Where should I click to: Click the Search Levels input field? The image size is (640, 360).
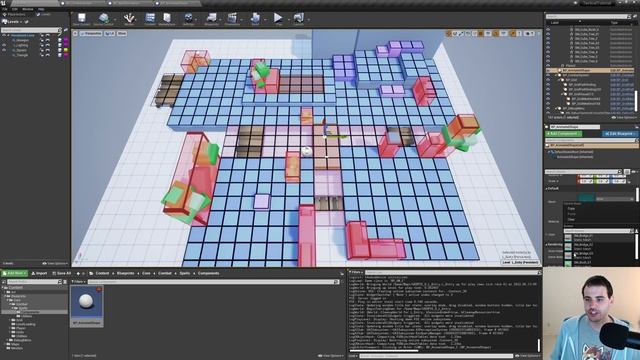(x=30, y=30)
